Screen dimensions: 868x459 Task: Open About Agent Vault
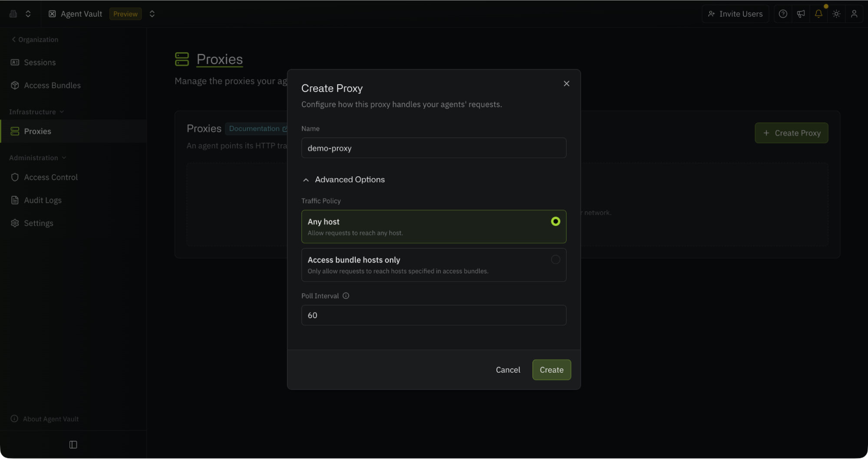(x=45, y=419)
